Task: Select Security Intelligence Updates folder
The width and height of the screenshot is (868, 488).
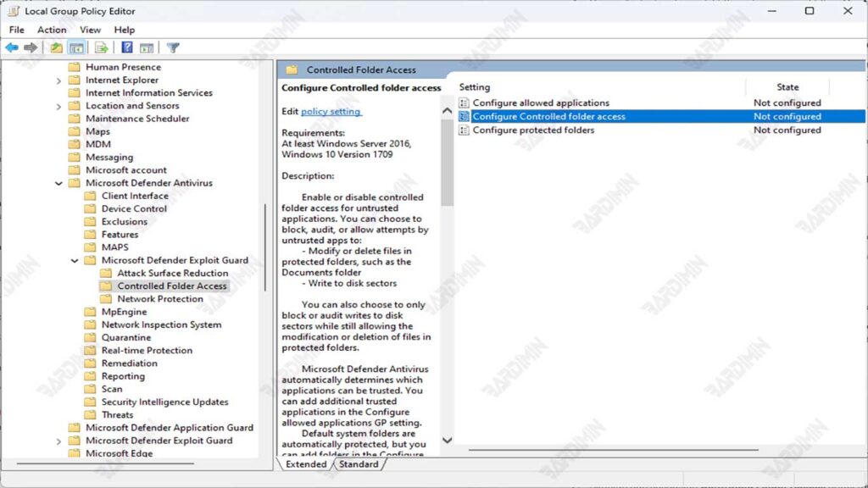Action: (164, 402)
